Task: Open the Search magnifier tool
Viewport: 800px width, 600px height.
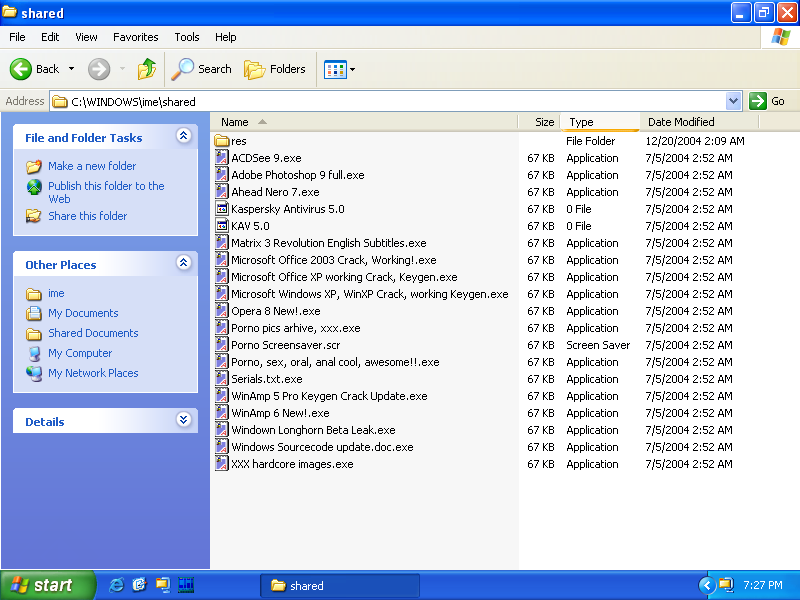Action: pos(202,69)
